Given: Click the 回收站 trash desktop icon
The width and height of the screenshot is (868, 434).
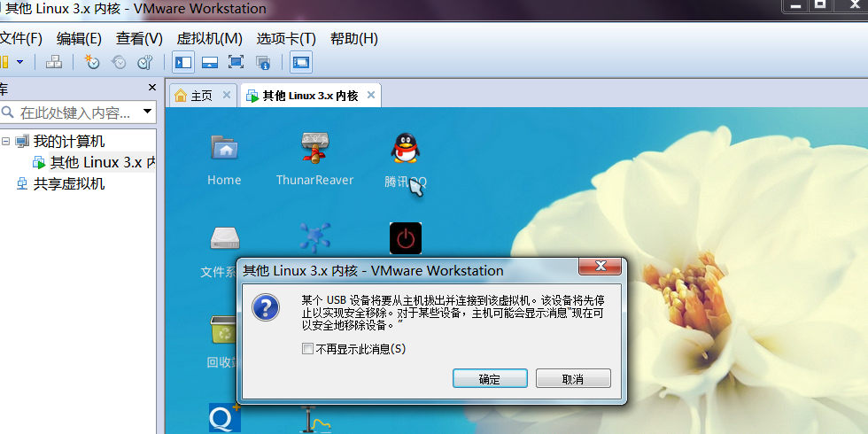Looking at the screenshot, I should [x=224, y=329].
